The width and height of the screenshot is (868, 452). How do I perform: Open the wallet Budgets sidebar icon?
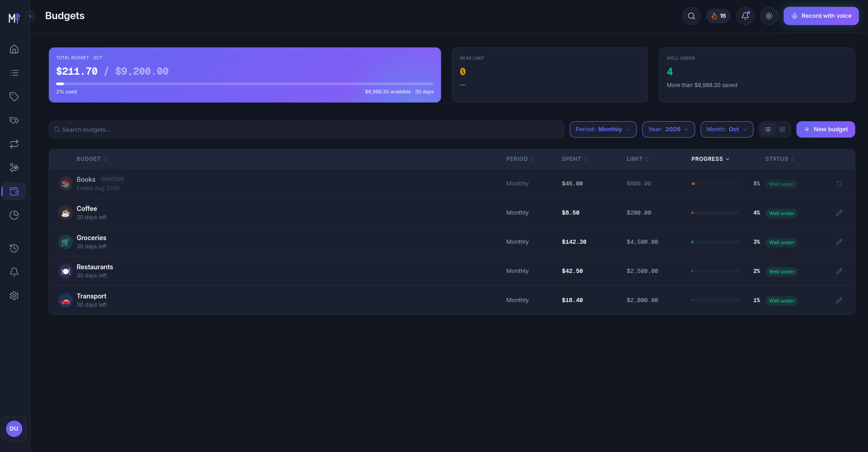click(x=14, y=191)
